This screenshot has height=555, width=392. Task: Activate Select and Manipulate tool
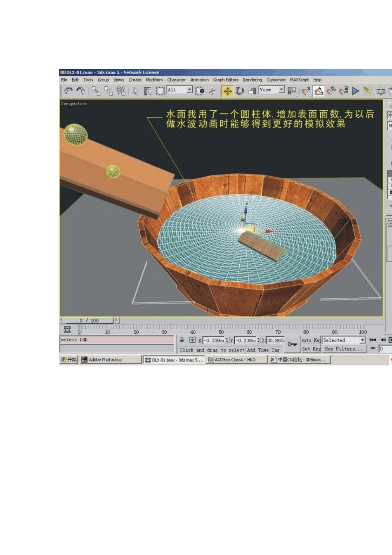click(x=212, y=91)
